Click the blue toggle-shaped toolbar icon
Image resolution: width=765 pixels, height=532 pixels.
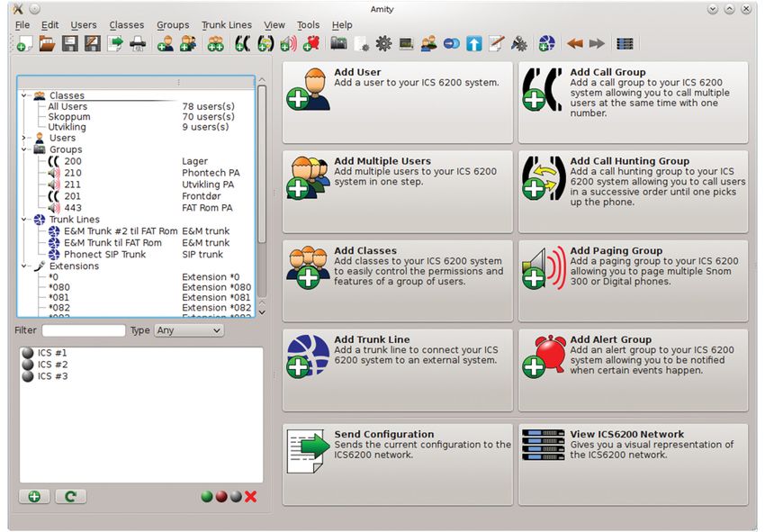[451, 44]
